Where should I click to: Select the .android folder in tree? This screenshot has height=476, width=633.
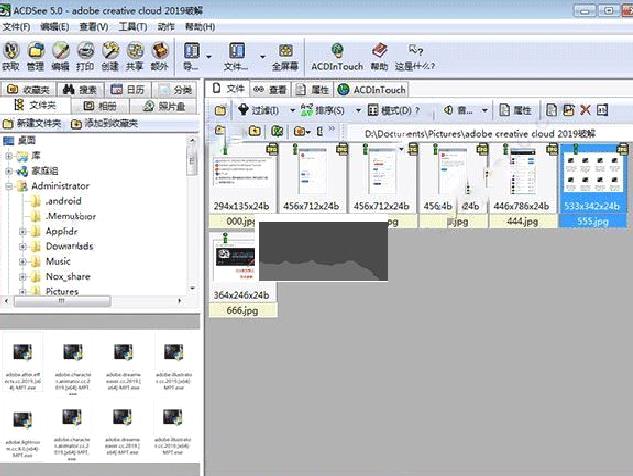63,201
